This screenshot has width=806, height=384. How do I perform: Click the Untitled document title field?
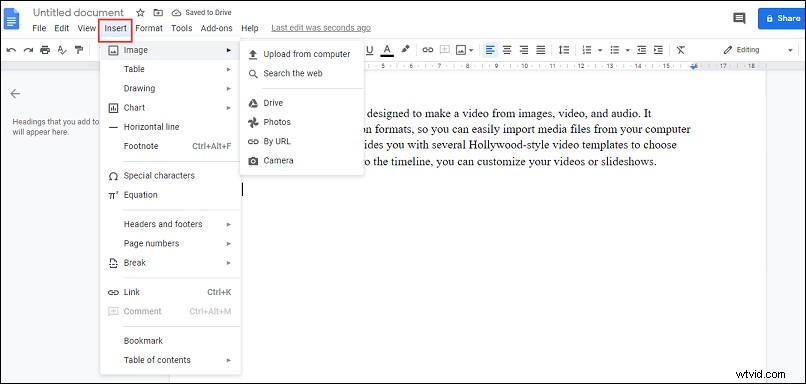[78, 12]
